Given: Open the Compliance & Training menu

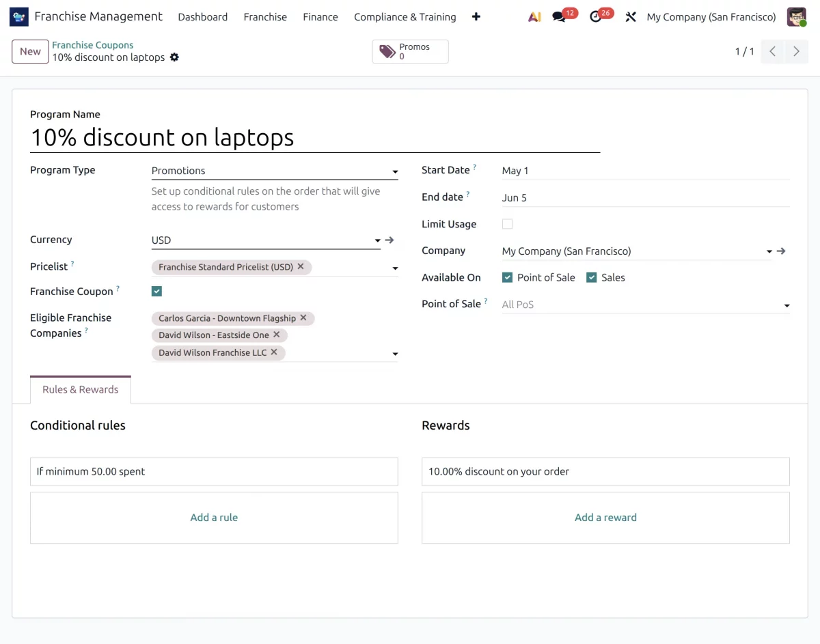Looking at the screenshot, I should [x=405, y=16].
